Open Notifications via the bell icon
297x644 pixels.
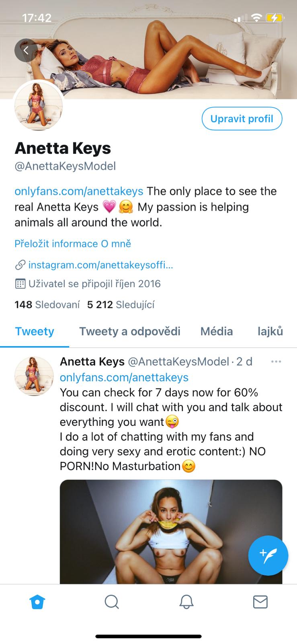point(186,602)
